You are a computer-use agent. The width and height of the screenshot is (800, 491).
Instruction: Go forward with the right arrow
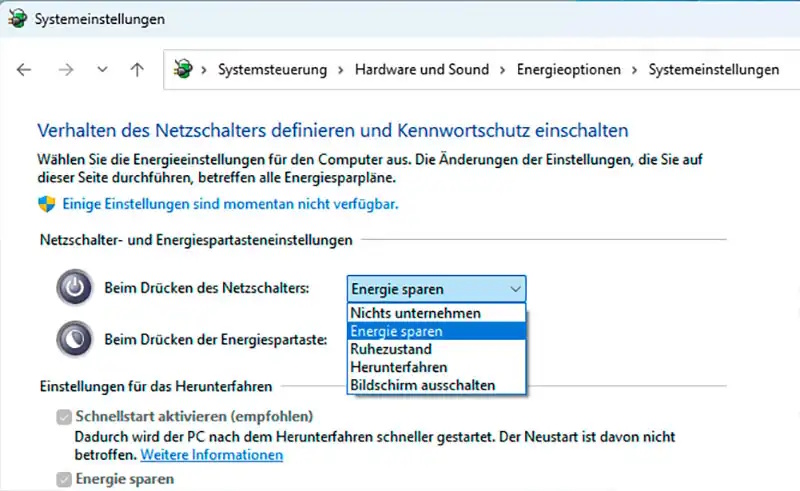click(66, 69)
